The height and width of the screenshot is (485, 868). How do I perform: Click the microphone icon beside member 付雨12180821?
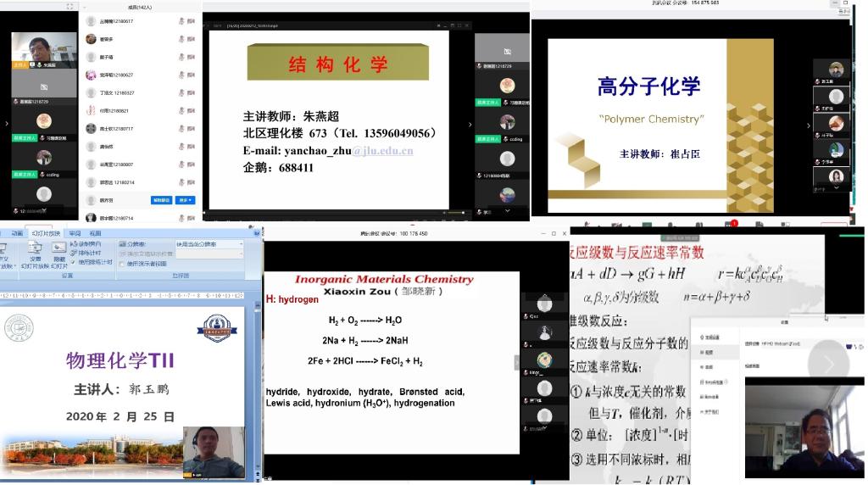click(x=181, y=111)
